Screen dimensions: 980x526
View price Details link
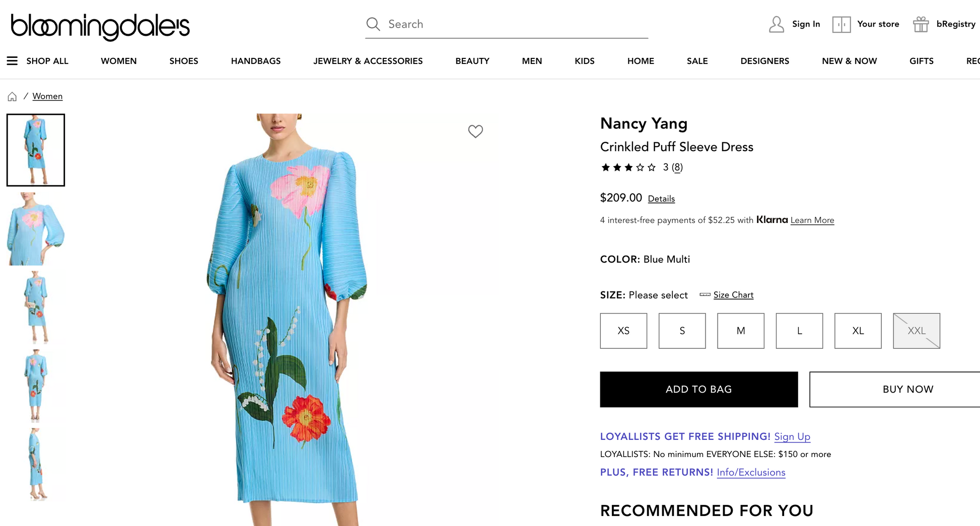tap(661, 199)
